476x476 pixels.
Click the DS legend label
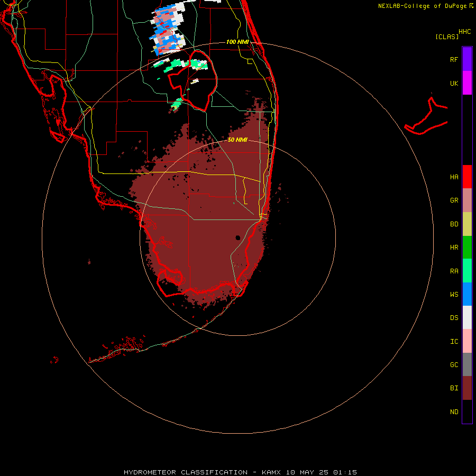(x=454, y=317)
